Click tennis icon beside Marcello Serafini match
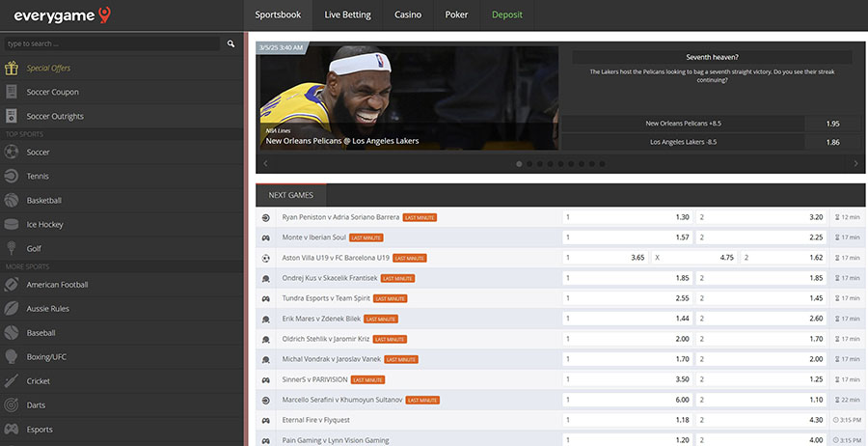 coord(266,400)
